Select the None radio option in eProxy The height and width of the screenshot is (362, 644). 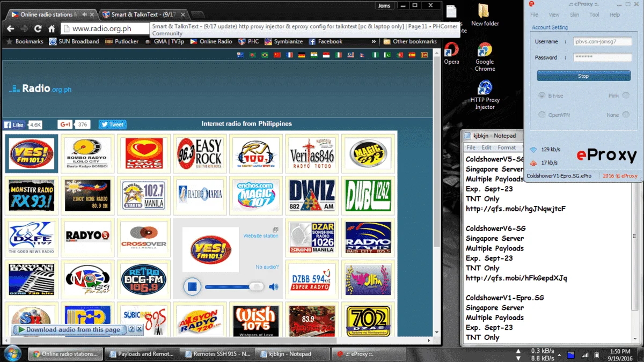[x=626, y=115]
